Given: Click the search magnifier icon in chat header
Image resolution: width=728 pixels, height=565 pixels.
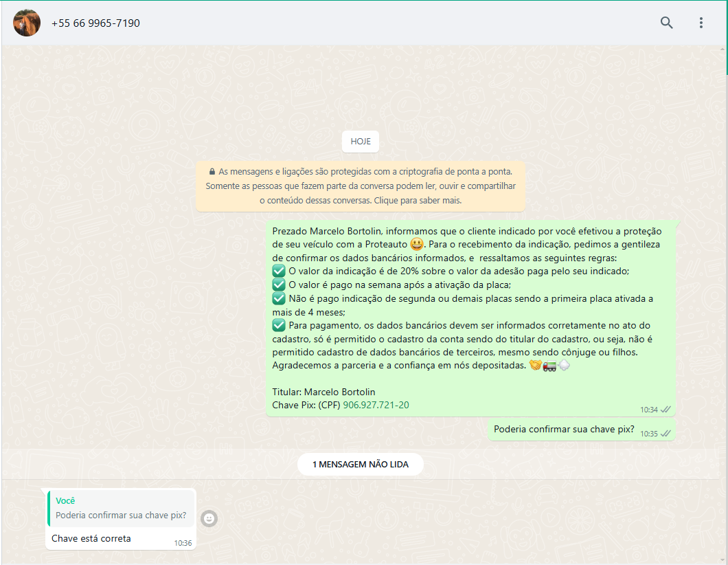Looking at the screenshot, I should (666, 23).
